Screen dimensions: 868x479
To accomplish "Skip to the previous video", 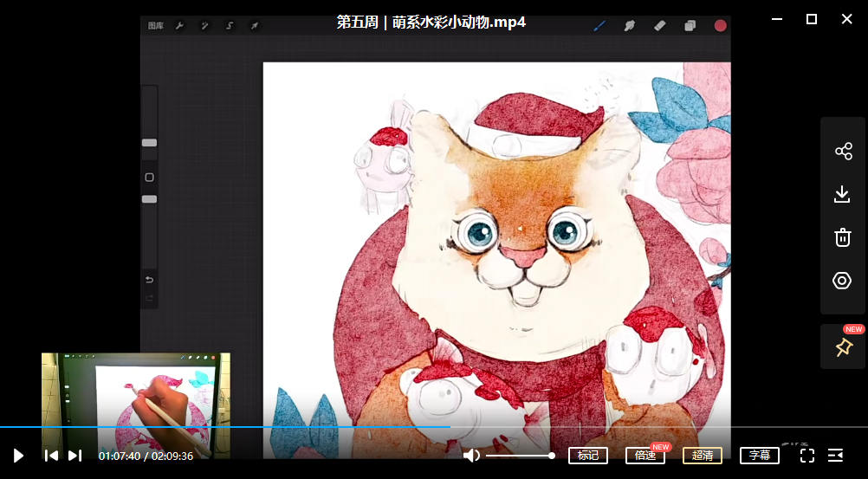I will pyautogui.click(x=51, y=456).
